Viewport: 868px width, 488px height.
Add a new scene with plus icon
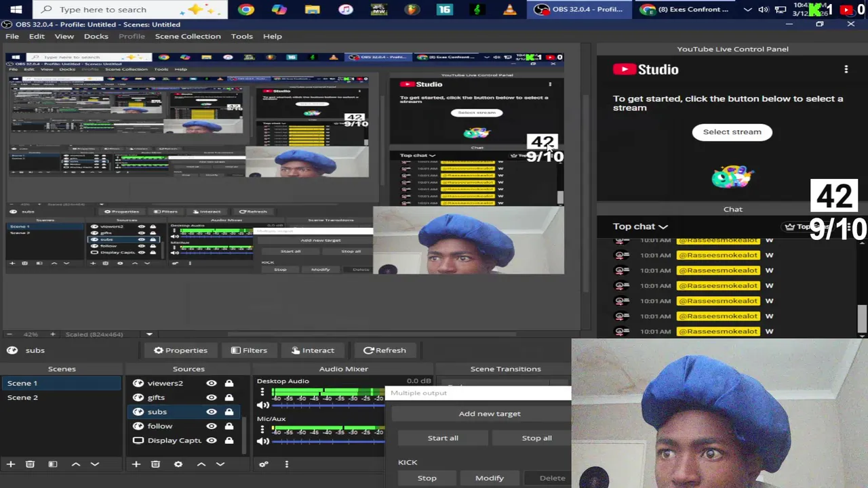click(x=11, y=464)
